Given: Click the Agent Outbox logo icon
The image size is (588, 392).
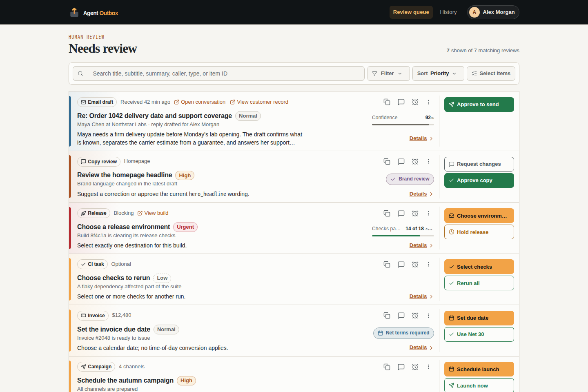Looking at the screenshot, I should (x=74, y=12).
